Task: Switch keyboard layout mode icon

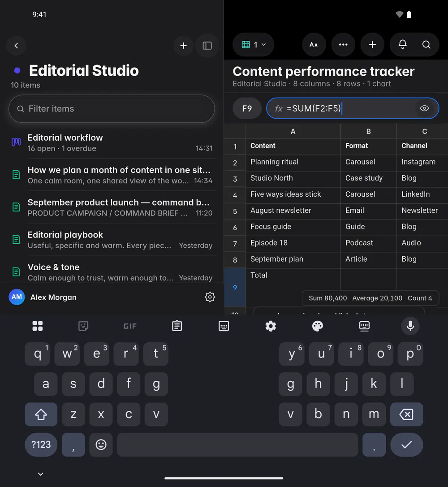Action: tap(224, 326)
